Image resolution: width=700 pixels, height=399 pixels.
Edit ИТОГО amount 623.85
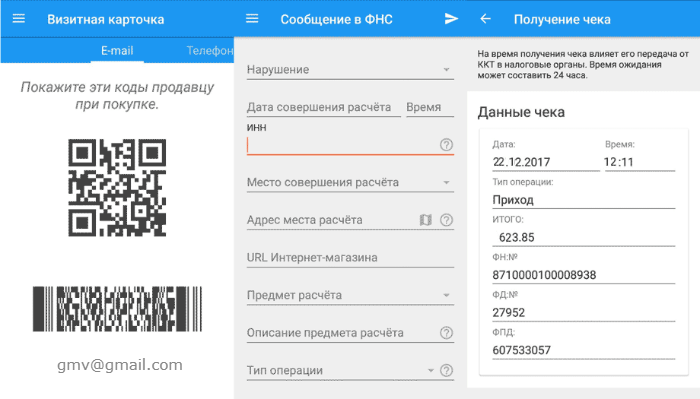coord(583,237)
